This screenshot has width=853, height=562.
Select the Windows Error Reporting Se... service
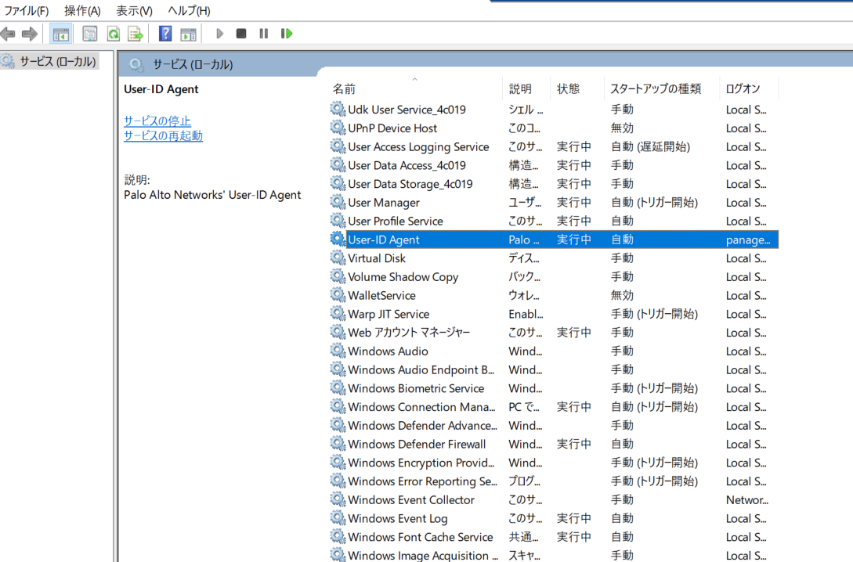pos(554,481)
